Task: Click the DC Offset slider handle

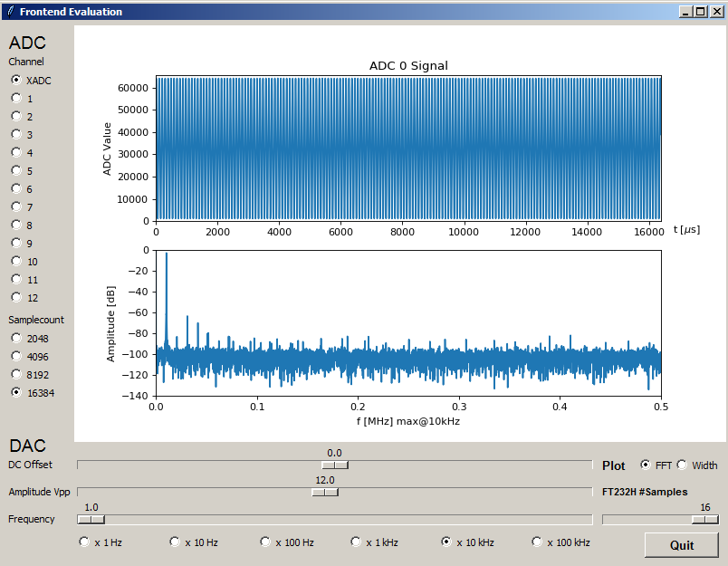Action: click(x=334, y=465)
